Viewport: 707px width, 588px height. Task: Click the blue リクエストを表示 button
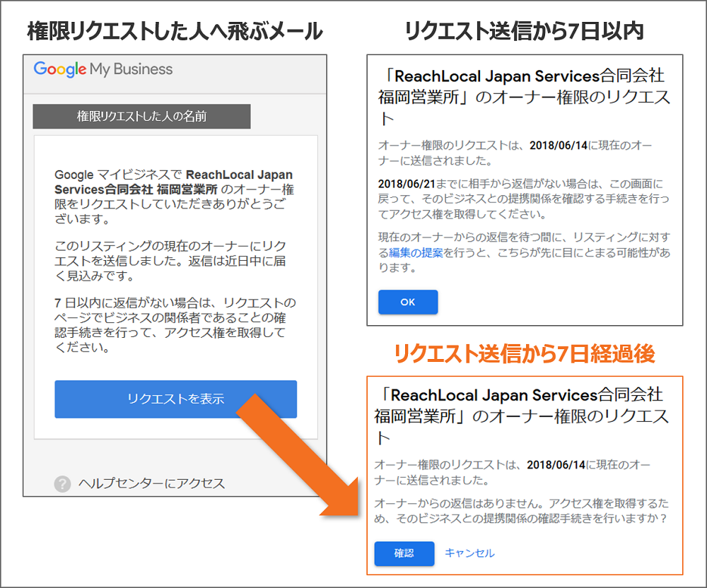pyautogui.click(x=176, y=399)
